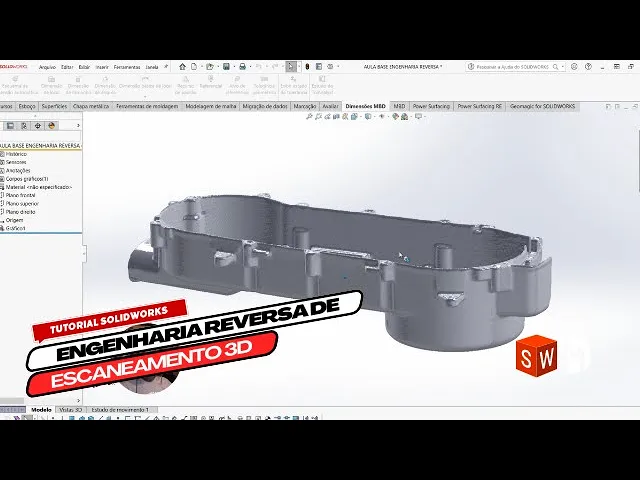Open the Inserir menu
This screenshot has height=480, width=640.
coord(102,67)
